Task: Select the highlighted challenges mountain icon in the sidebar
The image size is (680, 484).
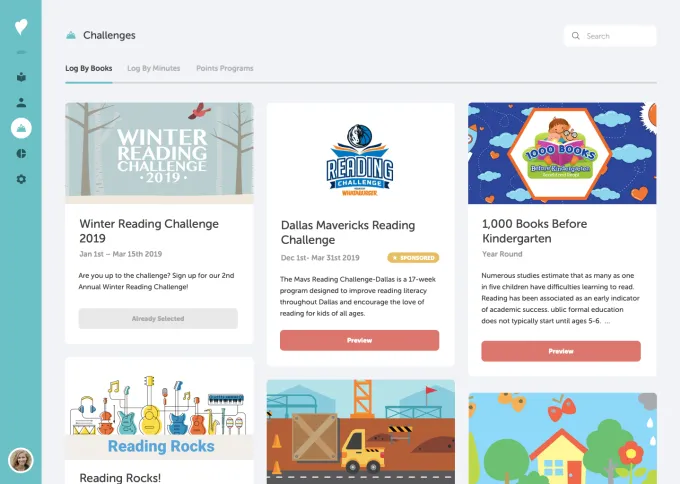Action: 21,128
